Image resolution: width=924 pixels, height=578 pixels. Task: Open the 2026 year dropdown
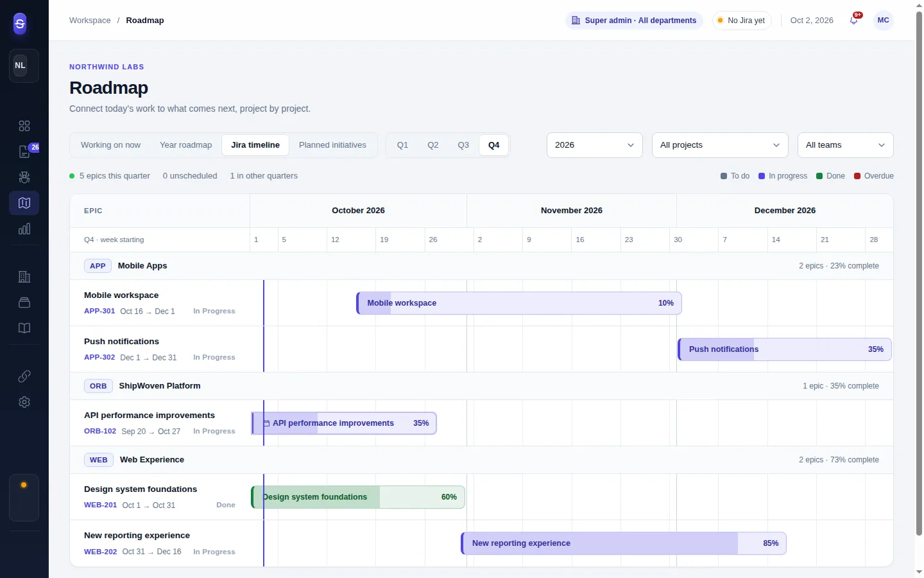[594, 145]
